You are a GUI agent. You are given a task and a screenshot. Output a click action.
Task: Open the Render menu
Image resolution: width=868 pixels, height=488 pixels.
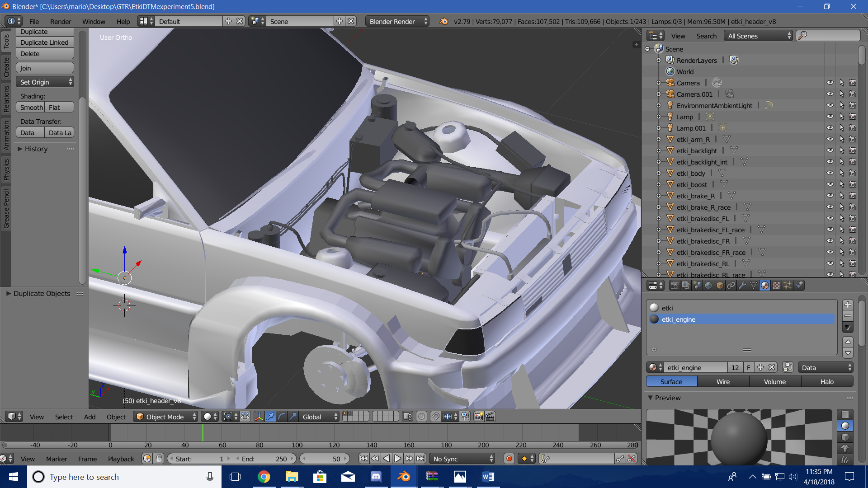pos(61,22)
